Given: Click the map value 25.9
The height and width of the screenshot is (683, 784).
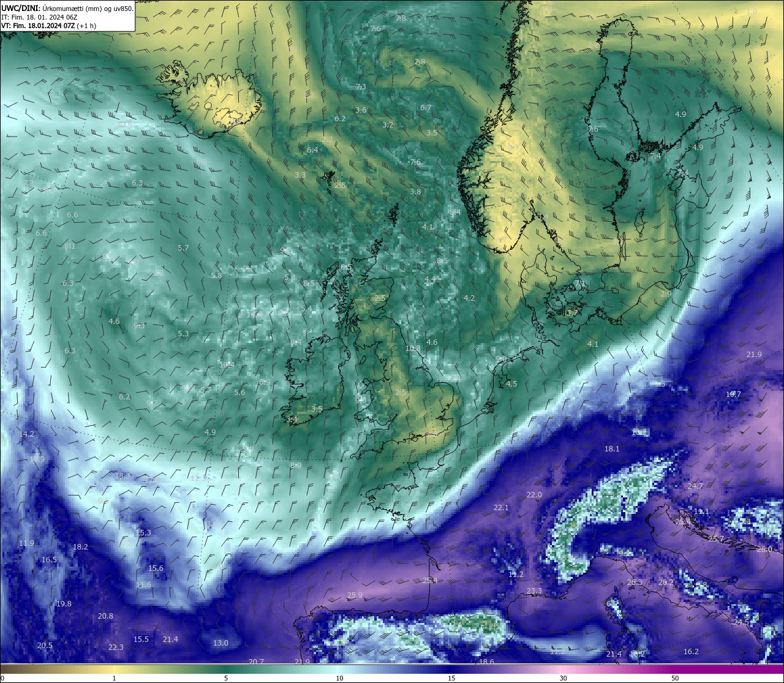Looking at the screenshot, I should click(355, 595).
